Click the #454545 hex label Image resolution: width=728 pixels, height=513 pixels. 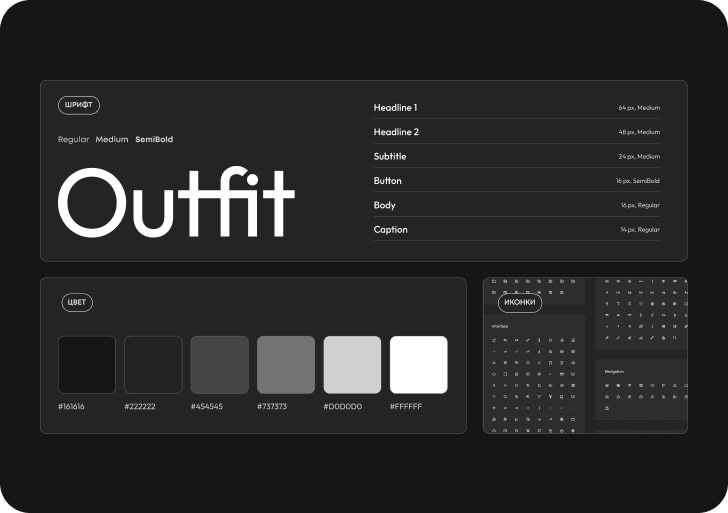click(207, 407)
